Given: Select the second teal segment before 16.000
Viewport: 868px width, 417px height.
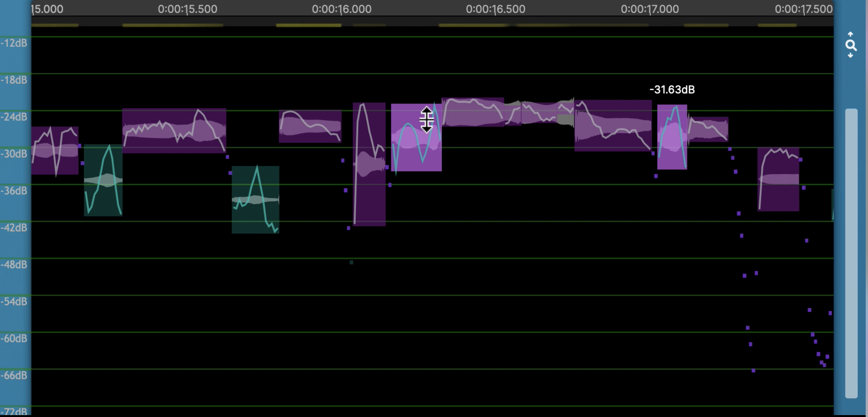Looking at the screenshot, I should pyautogui.click(x=255, y=200).
